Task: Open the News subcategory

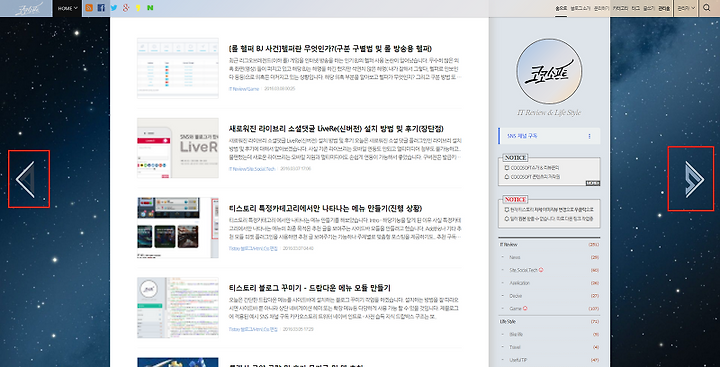Action: click(x=515, y=257)
